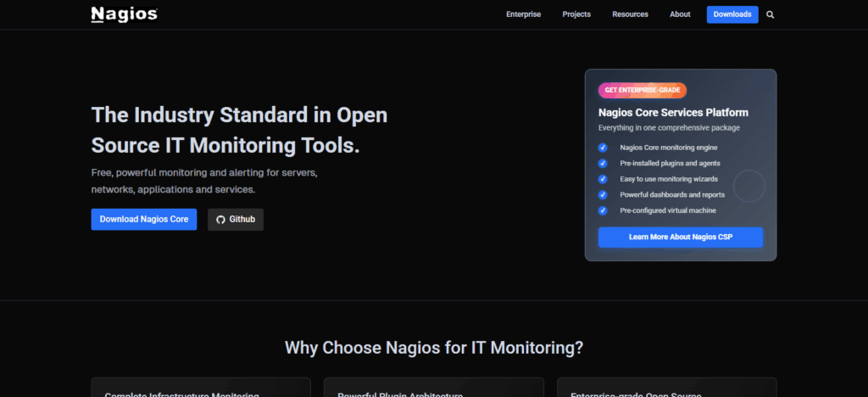Click the Github octocat icon
Viewport: 868px width, 397px height.
[220, 220]
